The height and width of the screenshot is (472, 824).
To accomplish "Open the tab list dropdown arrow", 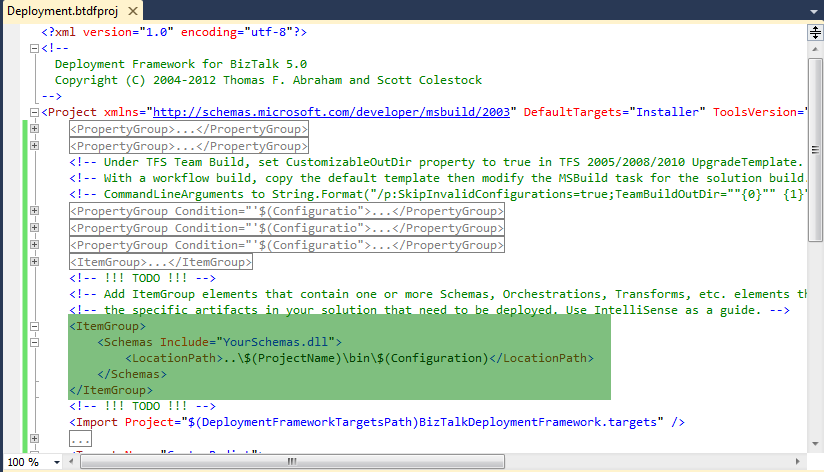I will pyautogui.click(x=813, y=12).
